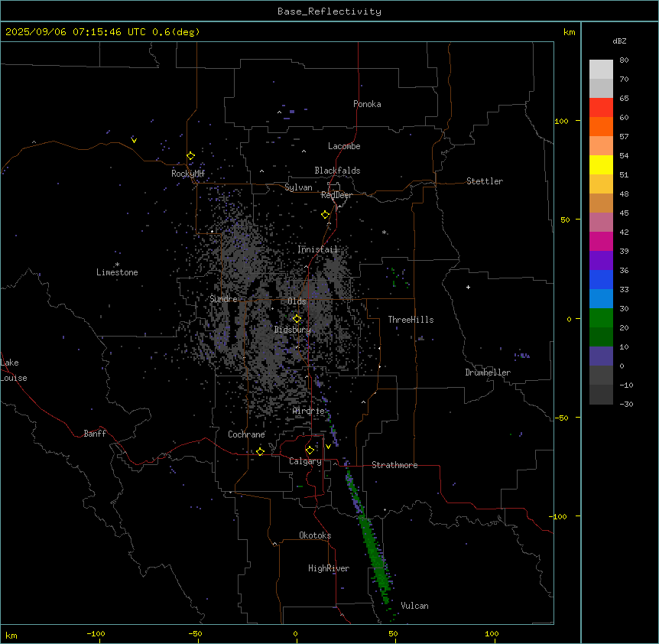Click the Lacombe label
Screen dimensions: 659x644
(344, 146)
